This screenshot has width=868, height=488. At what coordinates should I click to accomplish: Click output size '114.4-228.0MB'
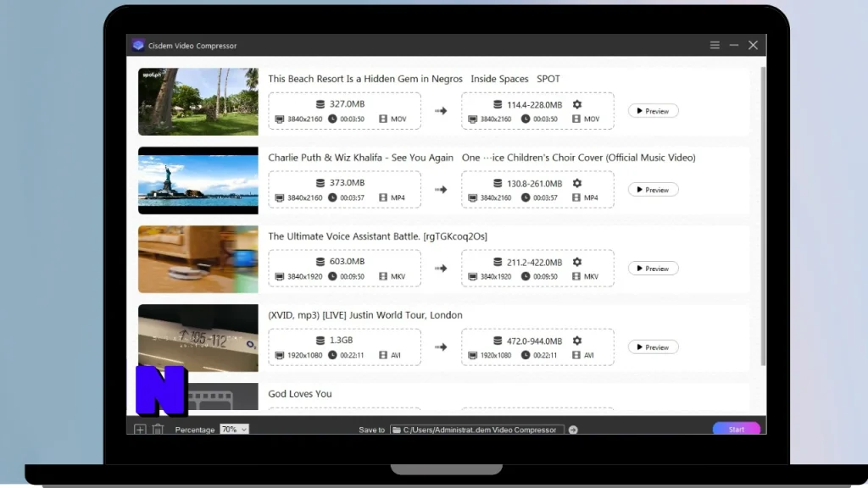534,104
